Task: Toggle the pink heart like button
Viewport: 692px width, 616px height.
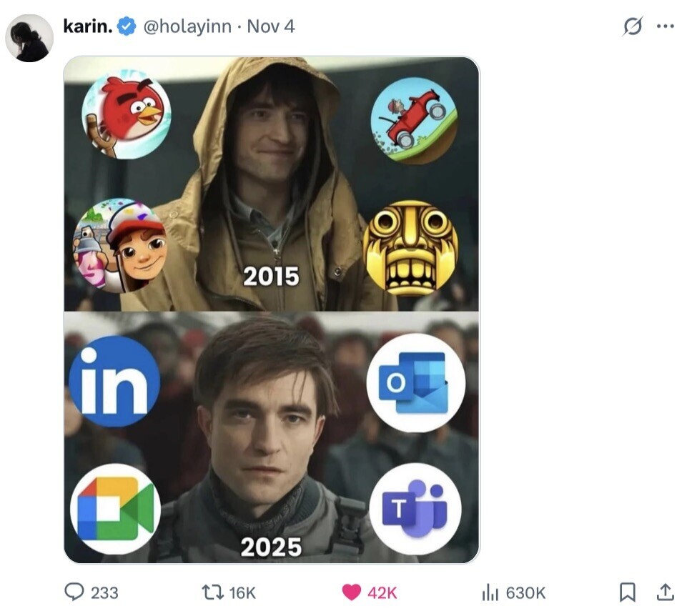Action: [x=352, y=592]
